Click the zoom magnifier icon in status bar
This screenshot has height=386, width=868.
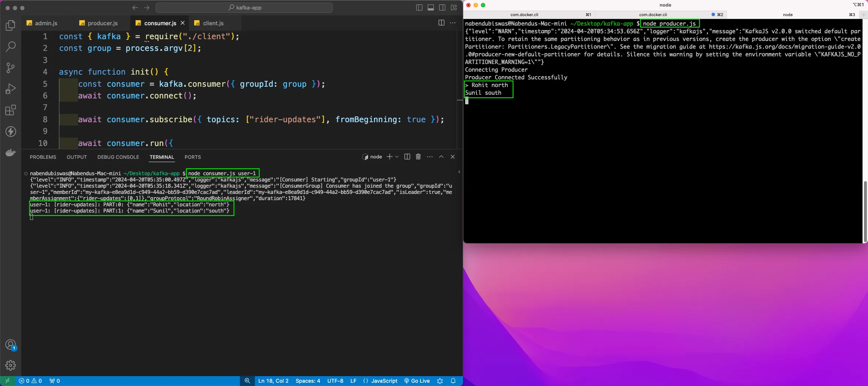[x=247, y=381]
